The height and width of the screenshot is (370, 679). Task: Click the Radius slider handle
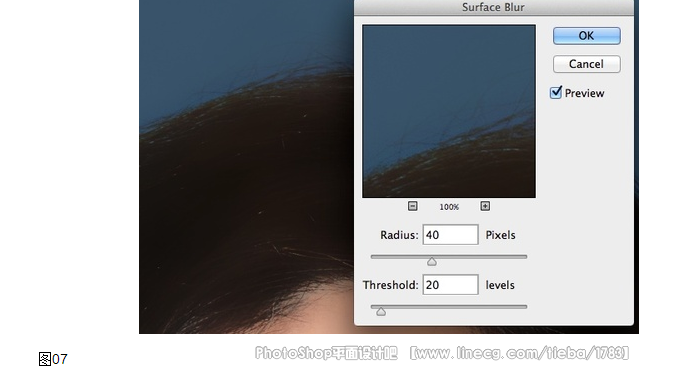(x=432, y=261)
